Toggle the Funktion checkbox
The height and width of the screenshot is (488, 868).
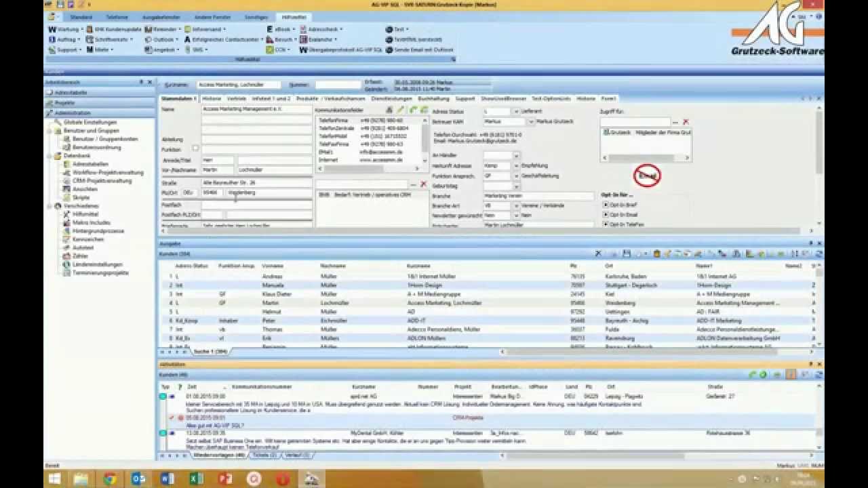tap(195, 148)
